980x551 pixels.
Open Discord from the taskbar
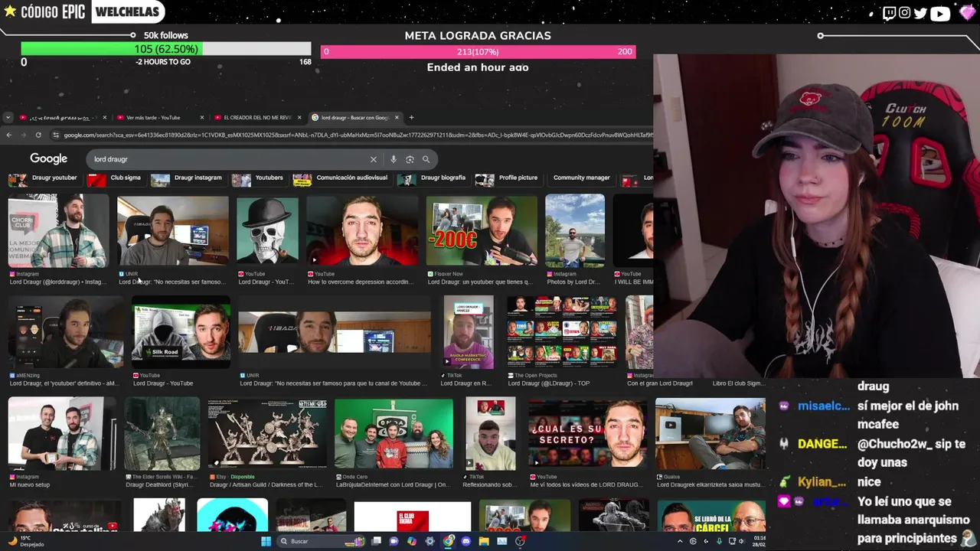[x=465, y=541]
